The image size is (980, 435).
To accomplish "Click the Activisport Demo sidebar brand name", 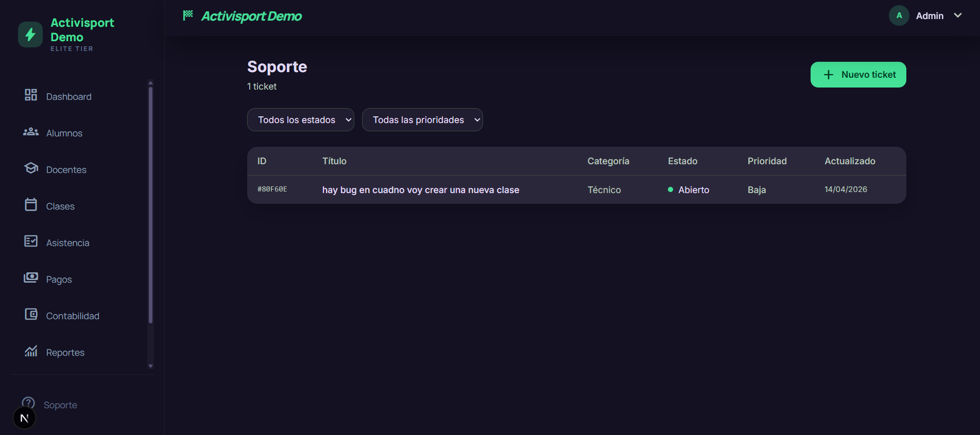I will pyautogui.click(x=82, y=30).
